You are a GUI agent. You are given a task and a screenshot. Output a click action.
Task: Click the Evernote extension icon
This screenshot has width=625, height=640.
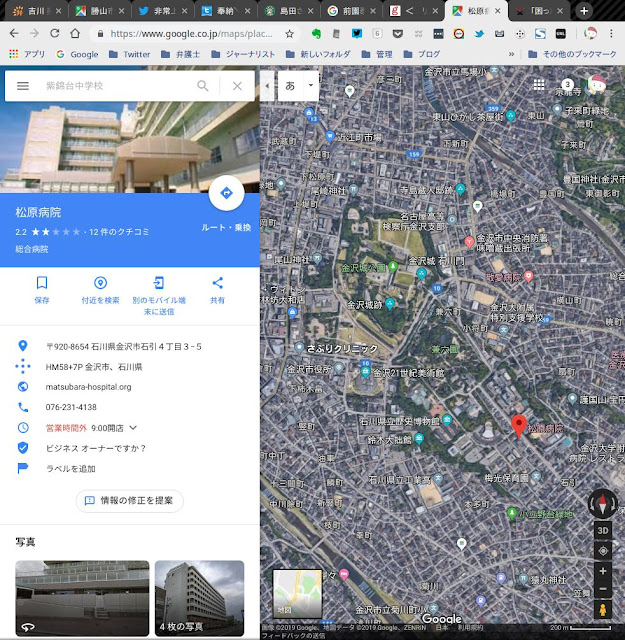click(x=316, y=34)
